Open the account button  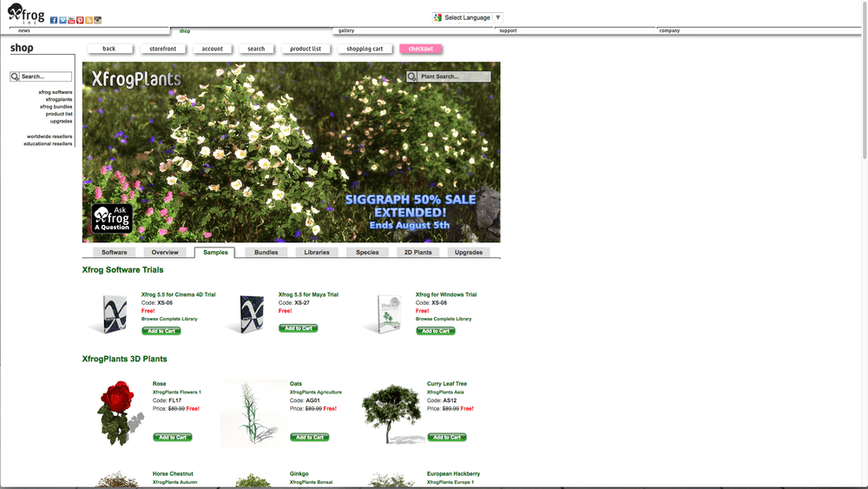(x=212, y=49)
